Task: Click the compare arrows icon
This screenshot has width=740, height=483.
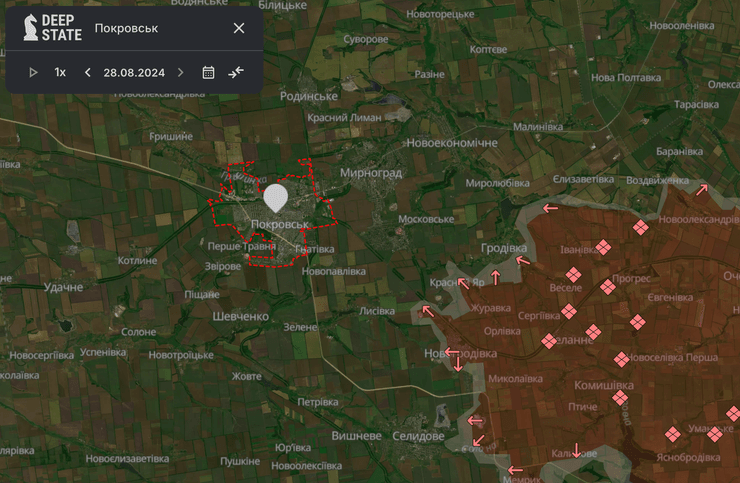Action: (236, 72)
